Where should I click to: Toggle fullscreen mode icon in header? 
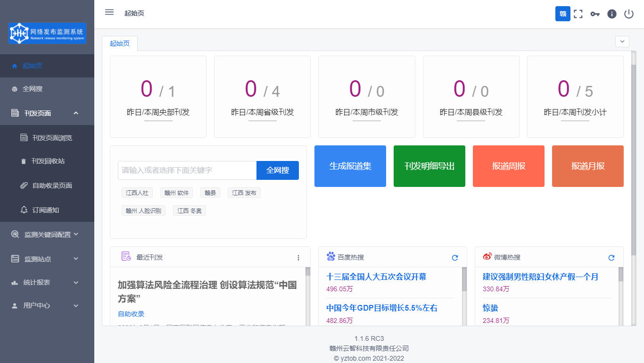578,14
